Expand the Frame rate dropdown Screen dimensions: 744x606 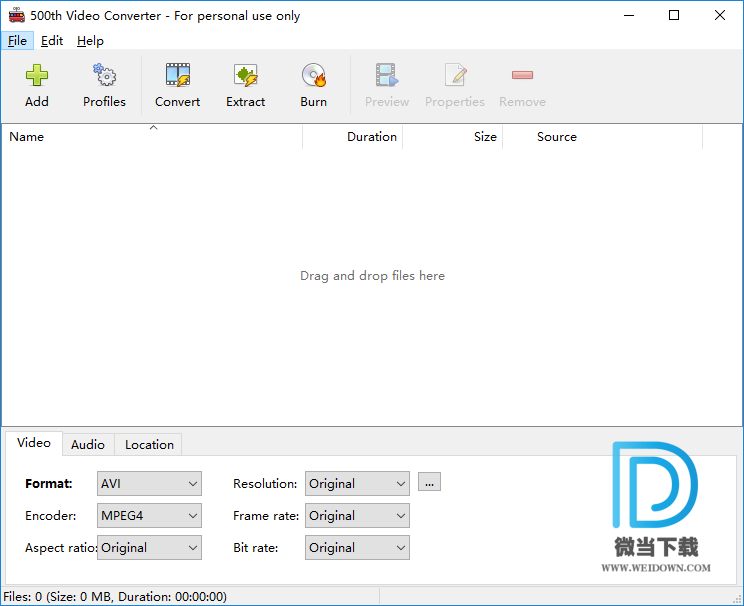[x=357, y=516]
